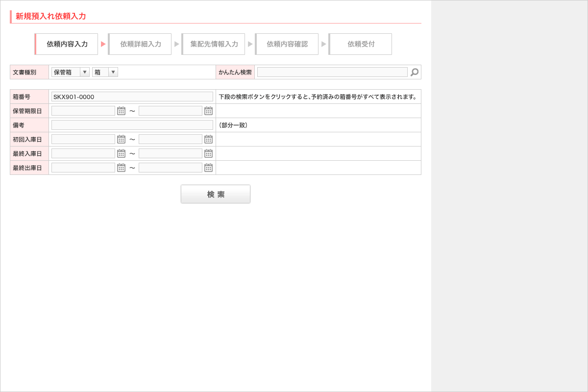588x392 pixels.
Task: Click the 備考 text input field
Action: [x=132, y=125]
